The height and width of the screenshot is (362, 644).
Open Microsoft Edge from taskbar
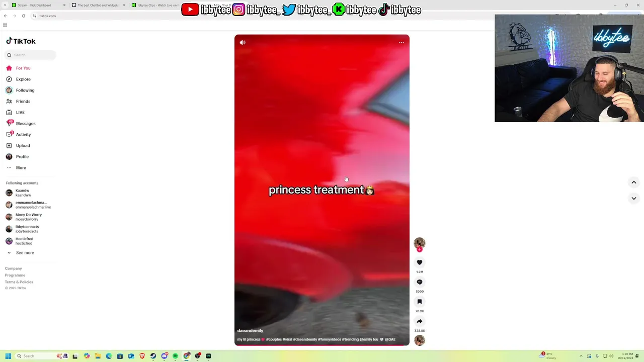[x=109, y=356]
